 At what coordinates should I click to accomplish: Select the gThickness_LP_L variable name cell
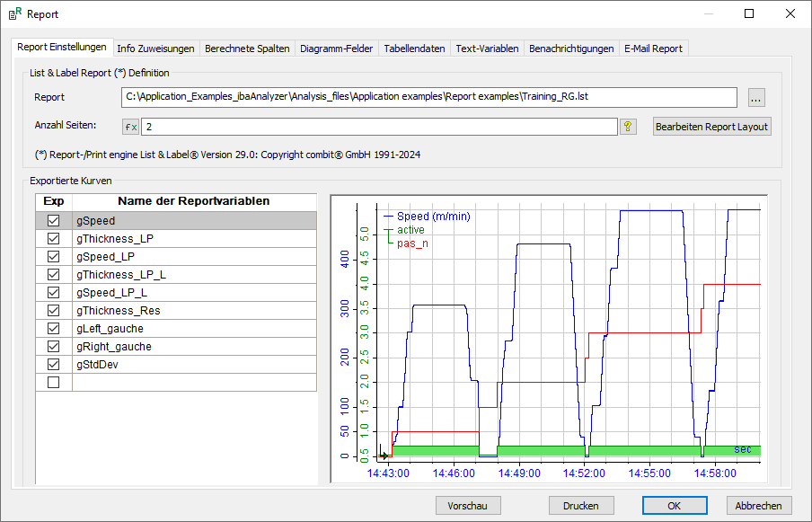[x=194, y=274]
